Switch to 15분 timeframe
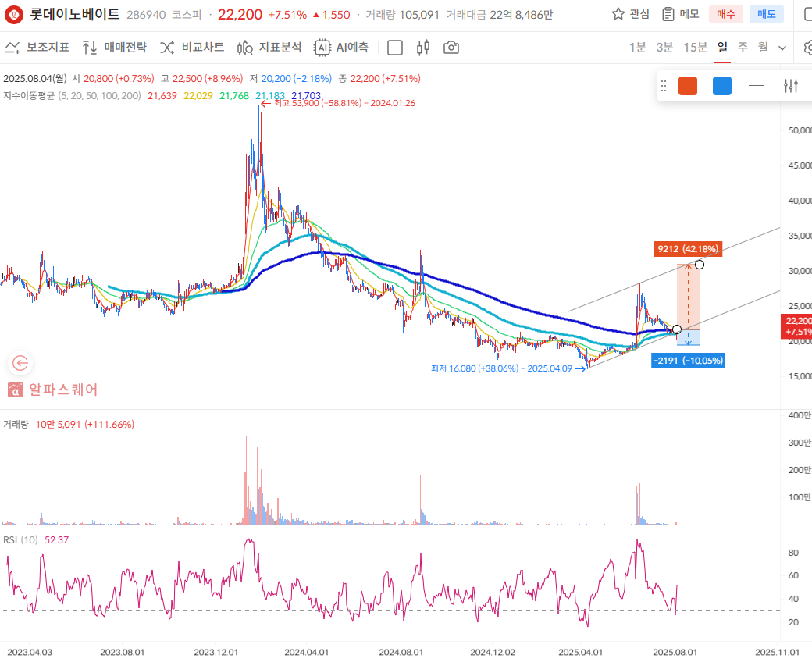Screen dimensions: 812x662 [695, 47]
